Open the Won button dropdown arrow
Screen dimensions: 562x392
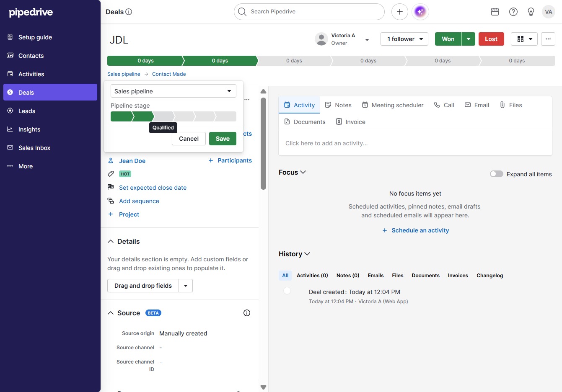(468, 39)
